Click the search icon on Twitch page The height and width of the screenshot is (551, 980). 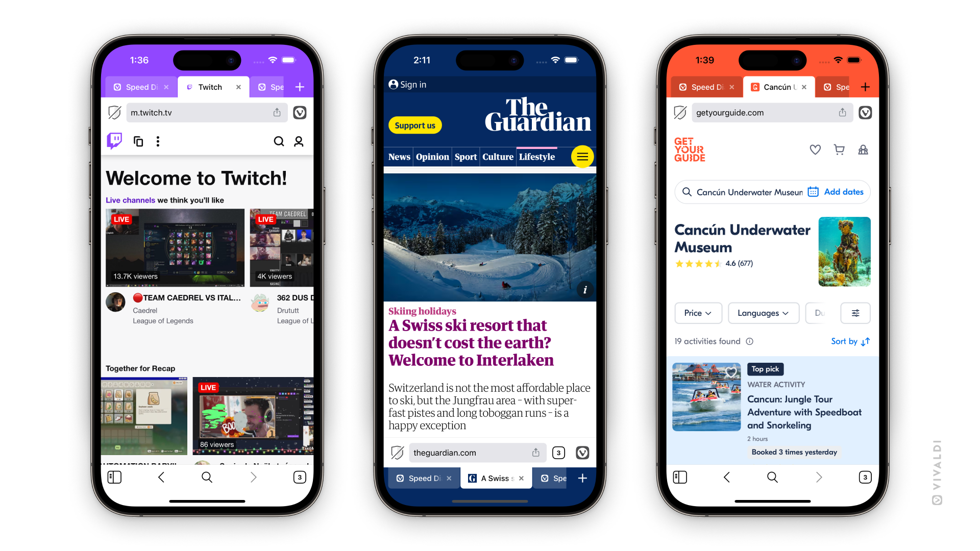click(x=278, y=142)
